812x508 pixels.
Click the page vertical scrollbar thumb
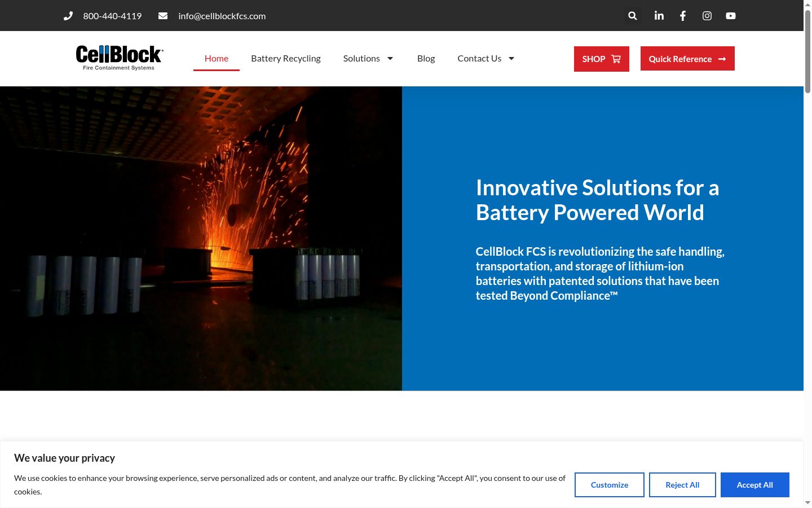click(x=807, y=51)
